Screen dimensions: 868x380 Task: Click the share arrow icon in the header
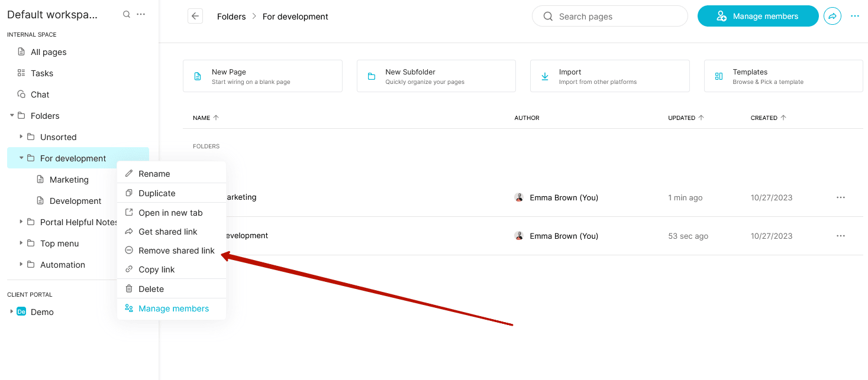click(x=832, y=17)
